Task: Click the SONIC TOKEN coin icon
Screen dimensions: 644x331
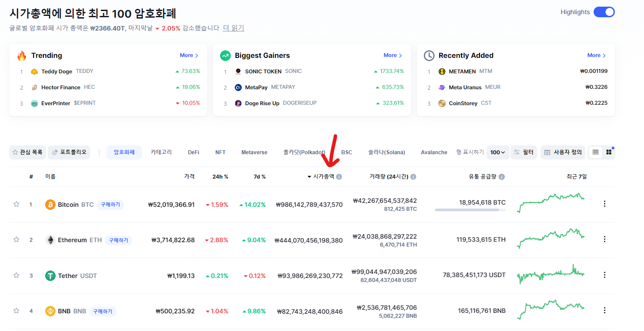Action: [238, 72]
